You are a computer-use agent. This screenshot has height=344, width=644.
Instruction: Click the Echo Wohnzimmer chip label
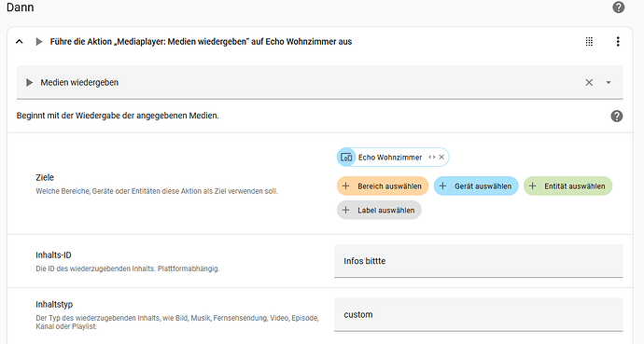390,158
